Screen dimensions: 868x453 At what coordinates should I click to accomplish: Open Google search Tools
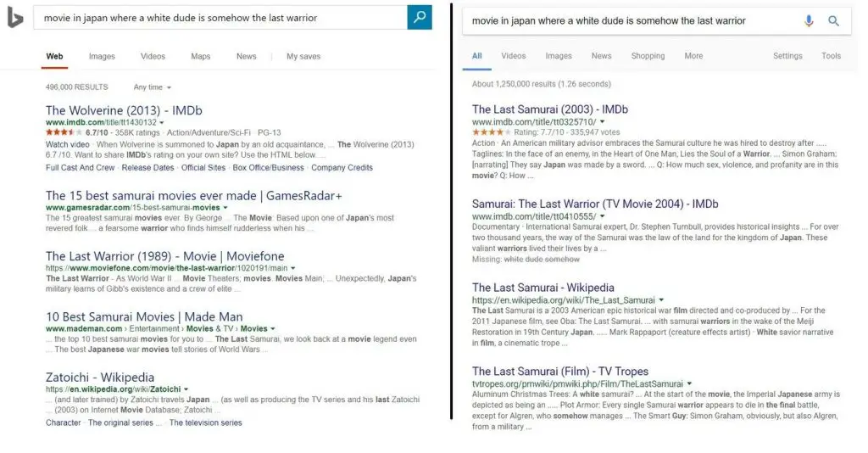point(831,56)
